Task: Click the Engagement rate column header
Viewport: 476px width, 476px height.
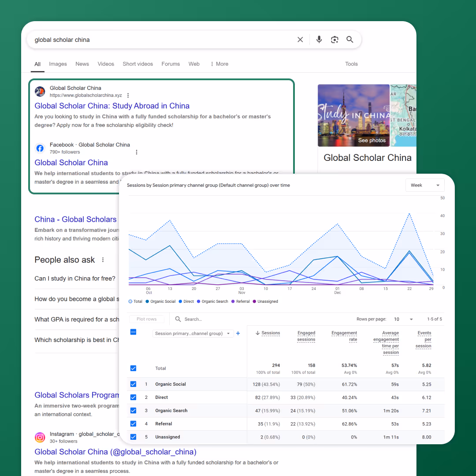Action: pyautogui.click(x=344, y=336)
